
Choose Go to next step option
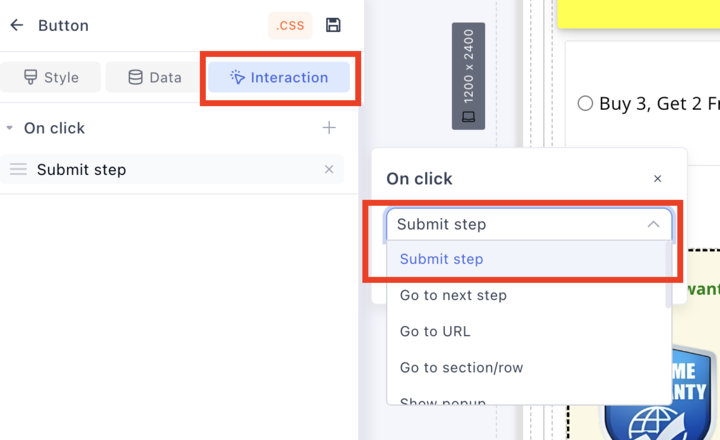pyautogui.click(x=453, y=295)
